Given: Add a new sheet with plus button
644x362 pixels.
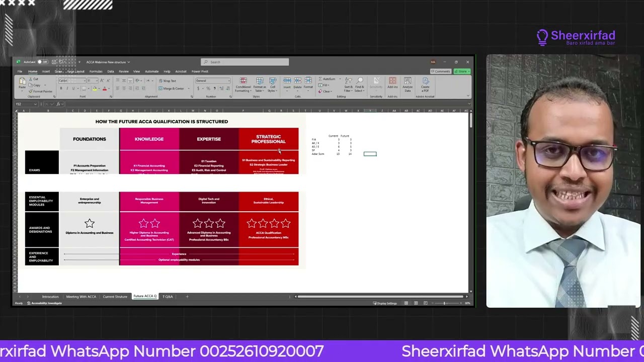Looking at the screenshot, I should tap(187, 297).
